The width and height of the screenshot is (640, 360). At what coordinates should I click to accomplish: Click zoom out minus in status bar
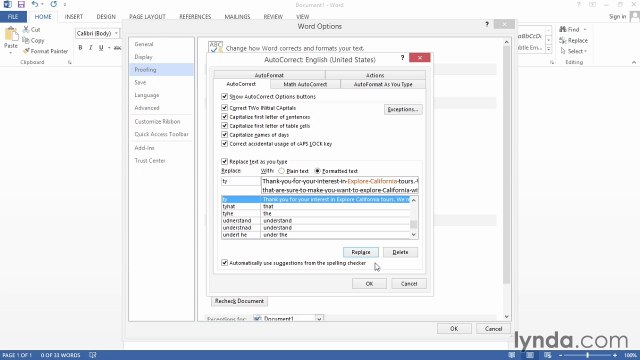(x=560, y=355)
